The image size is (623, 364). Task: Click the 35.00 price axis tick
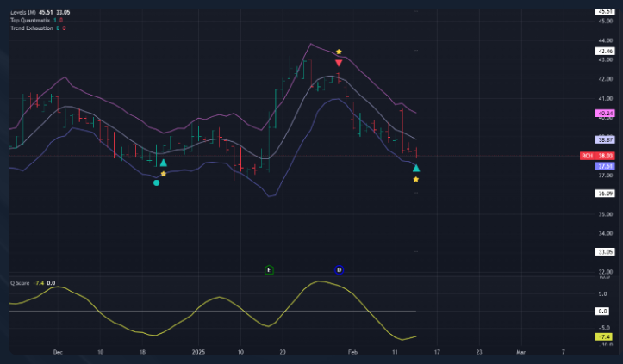point(606,214)
